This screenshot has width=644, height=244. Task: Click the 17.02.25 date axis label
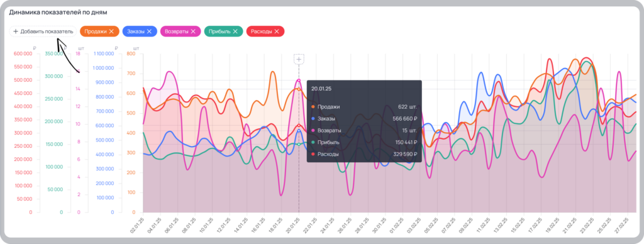coord(535,226)
